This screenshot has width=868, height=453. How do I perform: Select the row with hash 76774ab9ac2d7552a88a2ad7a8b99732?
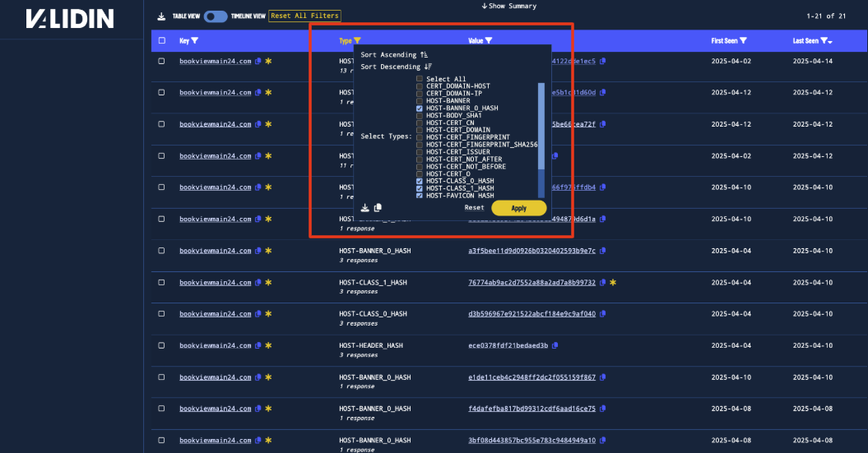click(161, 282)
